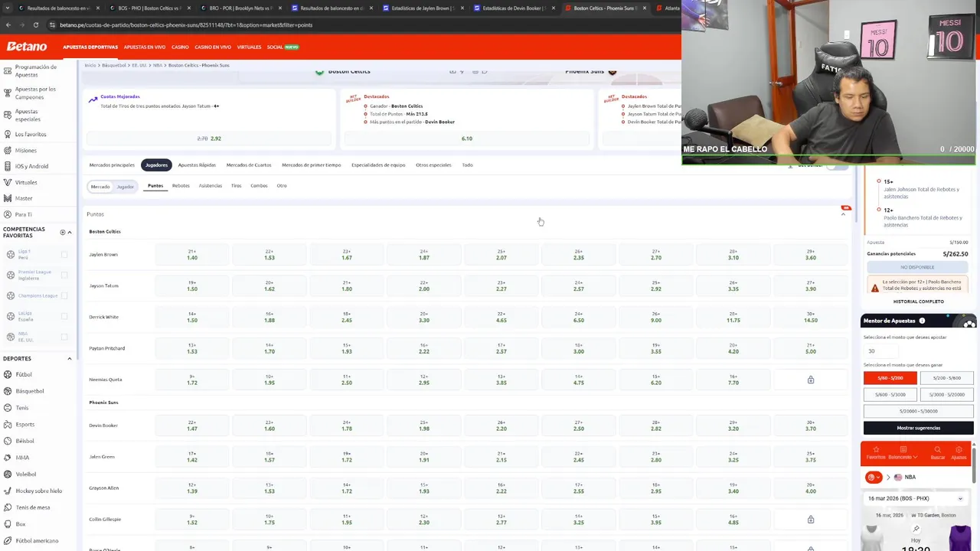
Task: Open the round red sport selector dropdown
Action: point(874,477)
